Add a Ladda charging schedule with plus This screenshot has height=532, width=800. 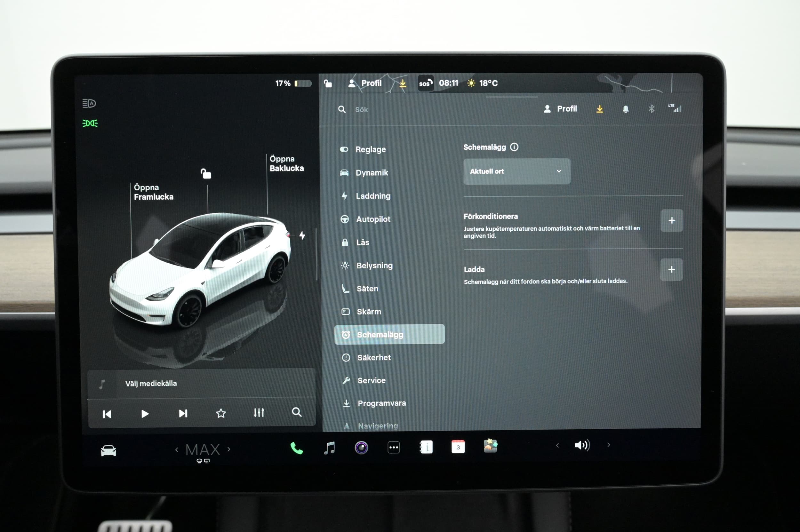pos(671,269)
